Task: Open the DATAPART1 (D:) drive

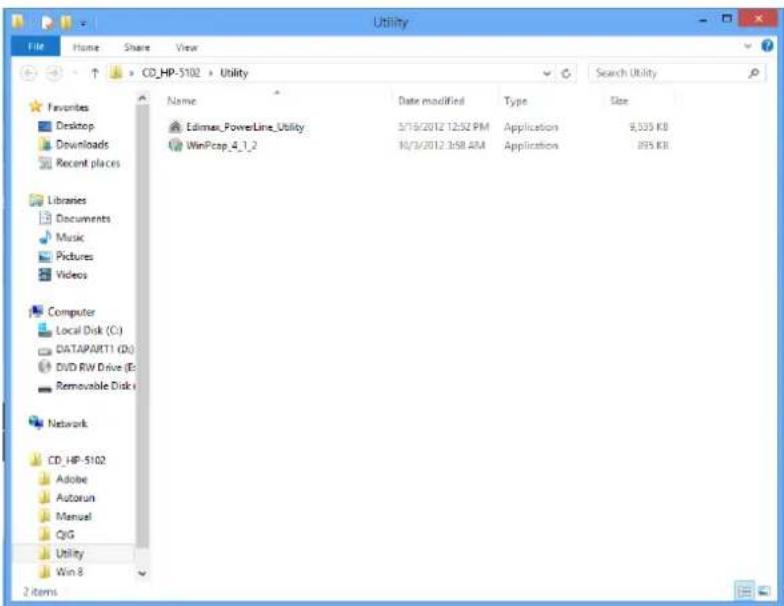Action: click(94, 349)
